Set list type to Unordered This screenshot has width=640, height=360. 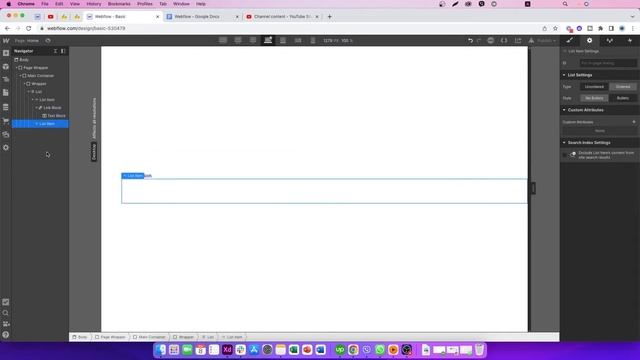coord(594,87)
